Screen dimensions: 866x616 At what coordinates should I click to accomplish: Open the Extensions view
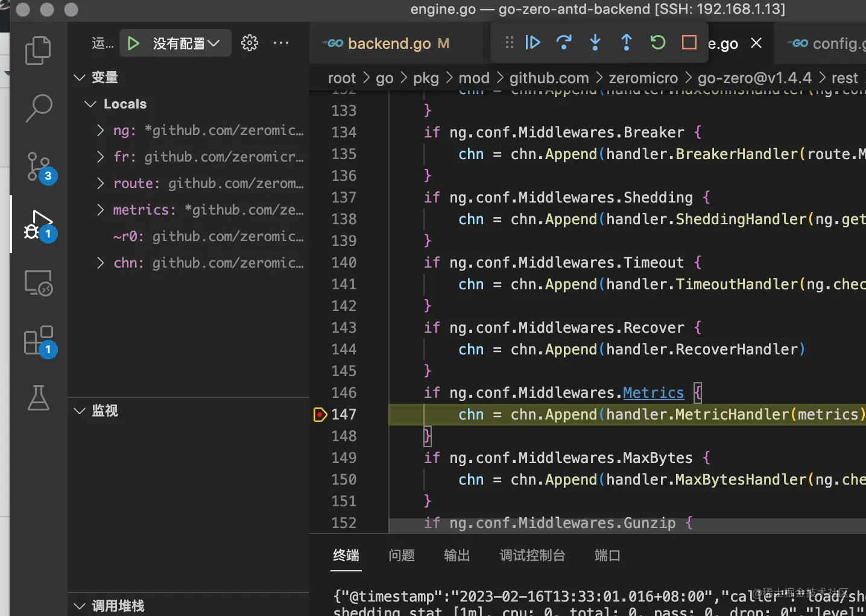click(40, 341)
